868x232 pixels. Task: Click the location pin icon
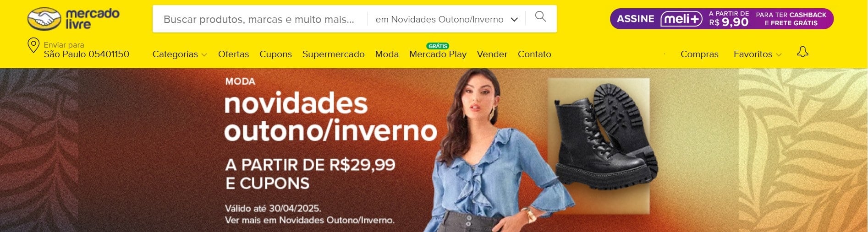pos(33,45)
